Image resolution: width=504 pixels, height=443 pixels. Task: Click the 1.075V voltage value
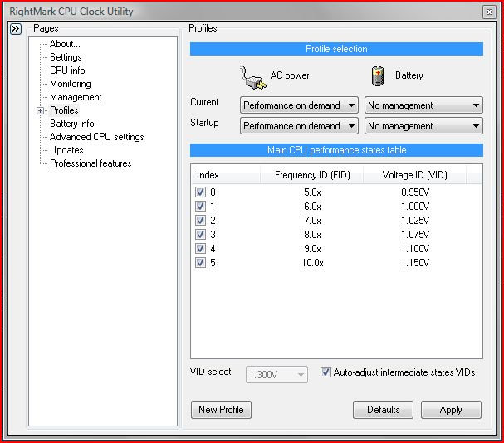pyautogui.click(x=415, y=235)
